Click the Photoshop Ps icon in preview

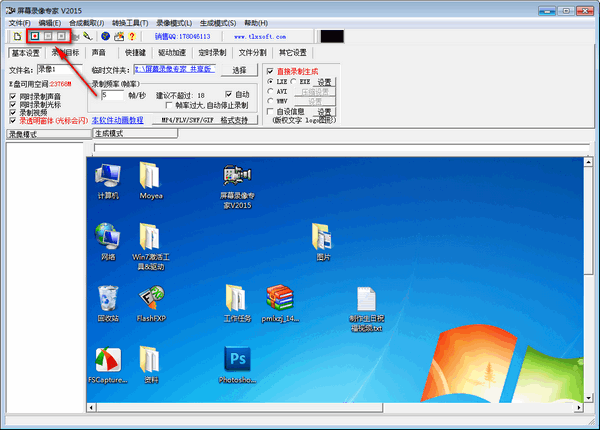pyautogui.click(x=237, y=365)
